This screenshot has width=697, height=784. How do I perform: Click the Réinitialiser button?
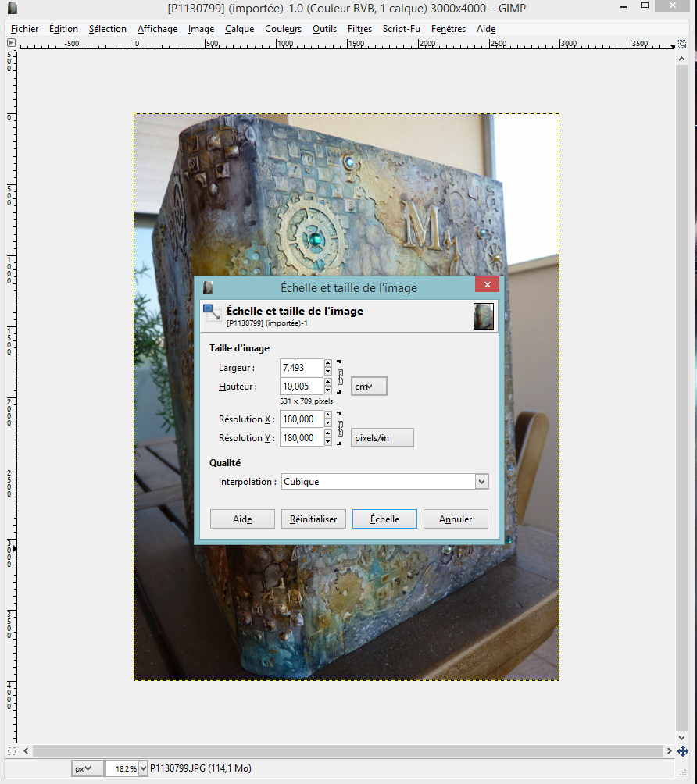pos(313,519)
